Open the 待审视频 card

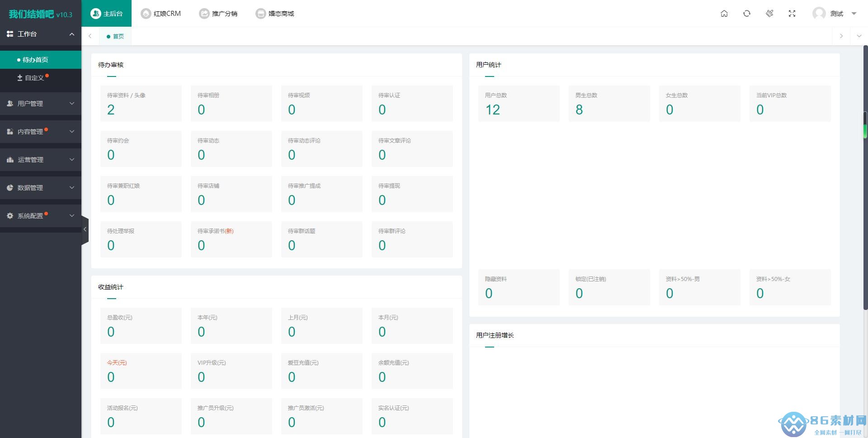tap(322, 104)
